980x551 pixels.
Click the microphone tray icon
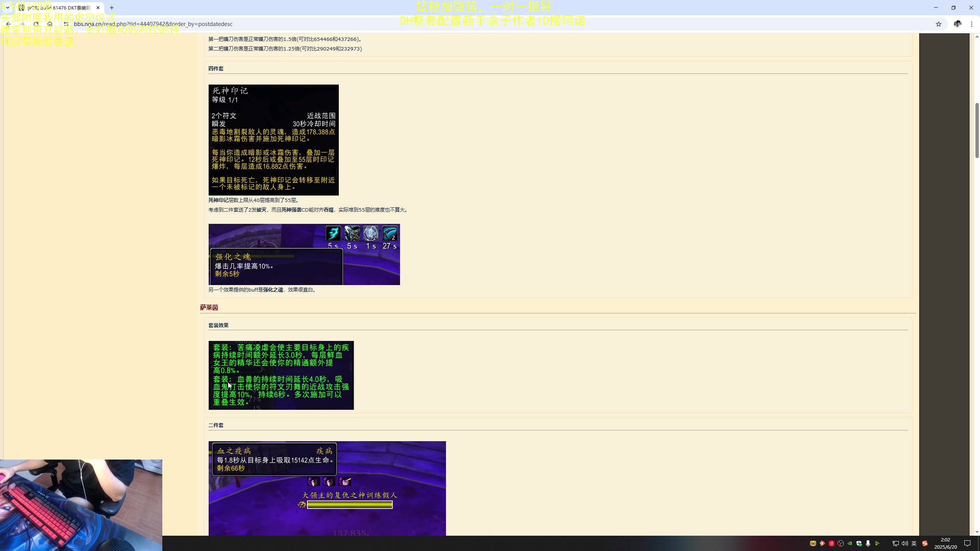tap(868, 543)
